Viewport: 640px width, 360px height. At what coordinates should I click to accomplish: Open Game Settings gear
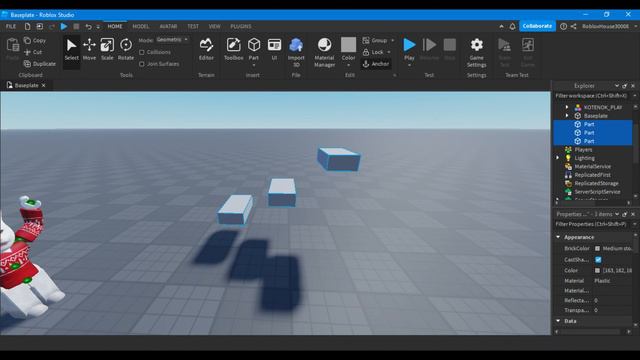pos(476,52)
